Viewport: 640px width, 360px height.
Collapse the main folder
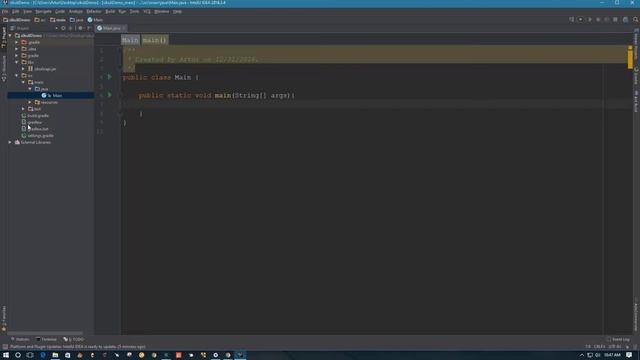(23, 82)
